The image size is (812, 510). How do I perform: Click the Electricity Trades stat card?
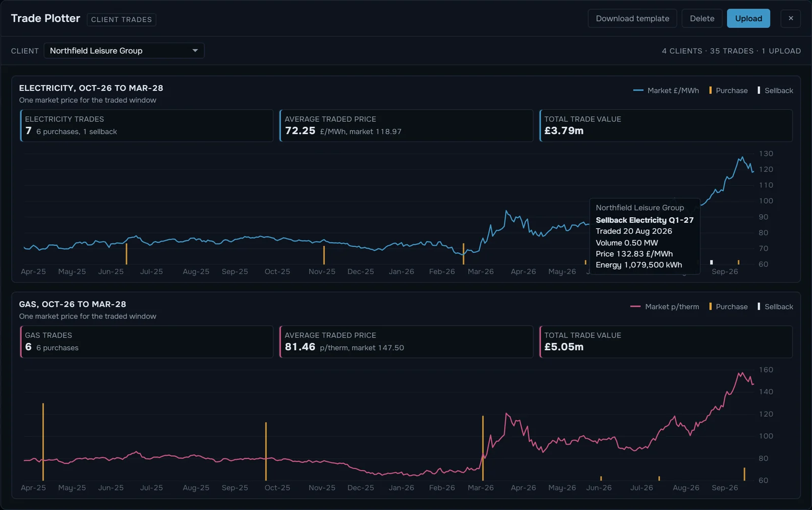coord(147,125)
